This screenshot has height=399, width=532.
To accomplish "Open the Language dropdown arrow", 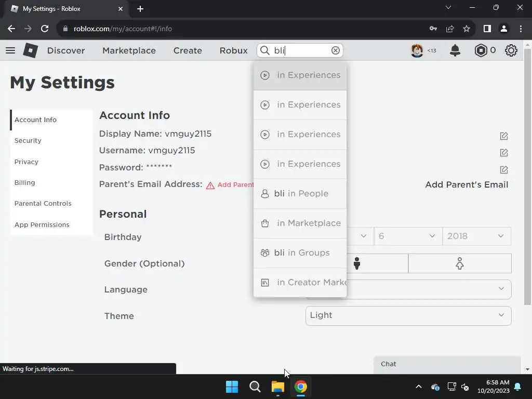I will [x=501, y=289].
